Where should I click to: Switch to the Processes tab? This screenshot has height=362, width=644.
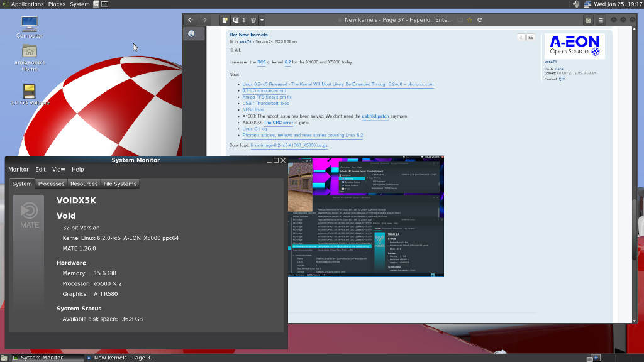pyautogui.click(x=51, y=184)
